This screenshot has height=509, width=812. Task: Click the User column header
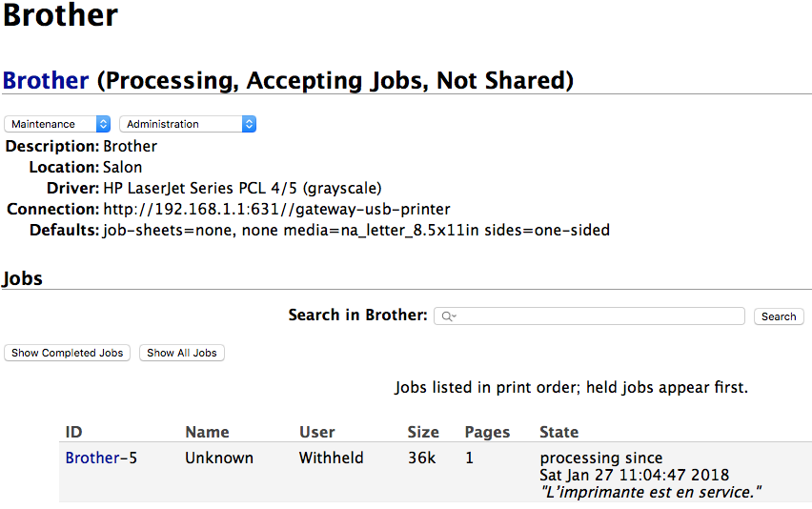point(317,433)
